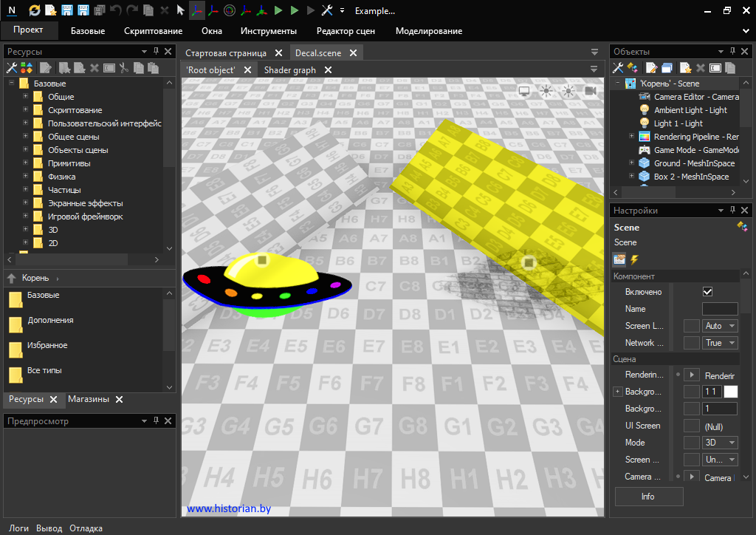Open the events lightning bolt tab in settings
This screenshot has height=535, width=756.
634,259
